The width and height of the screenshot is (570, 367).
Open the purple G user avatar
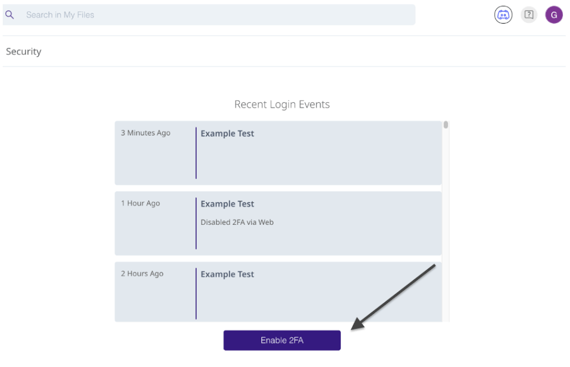pos(554,15)
